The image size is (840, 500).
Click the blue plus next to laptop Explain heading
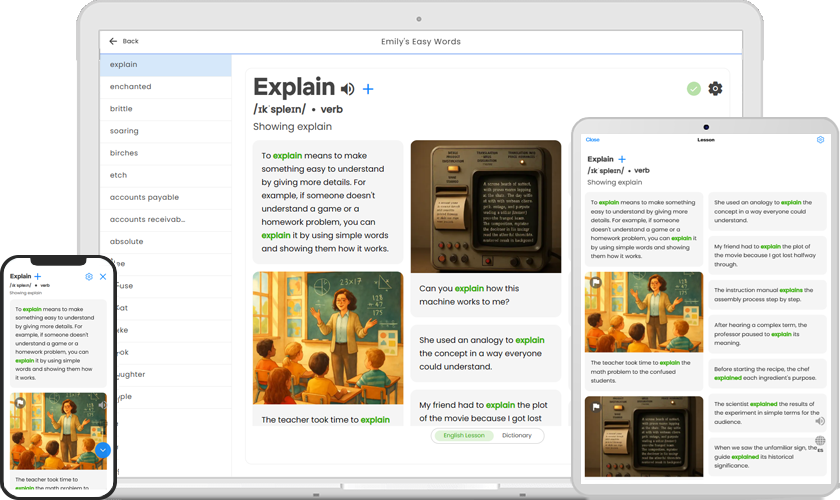368,89
